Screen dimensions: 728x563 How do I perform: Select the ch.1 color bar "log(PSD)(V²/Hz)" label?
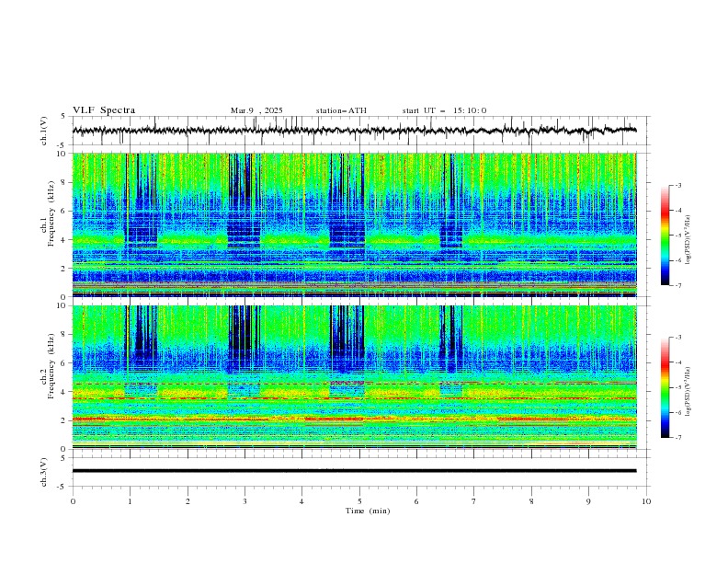click(x=688, y=240)
